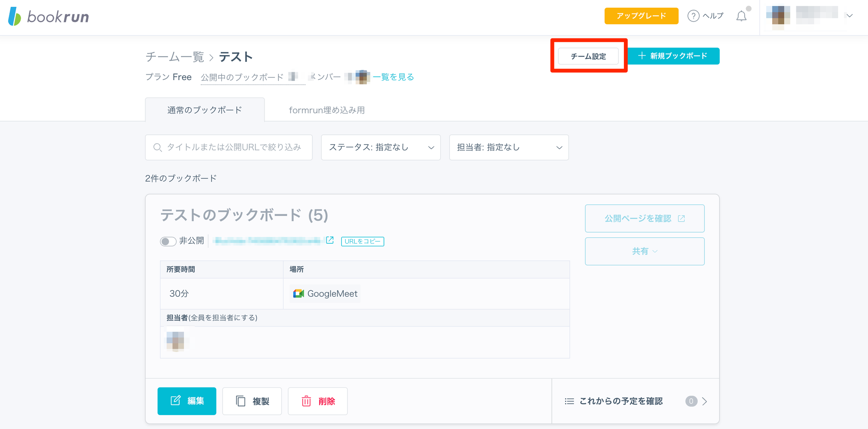Click the 削除 delete button
The height and width of the screenshot is (429, 868).
pos(318,401)
